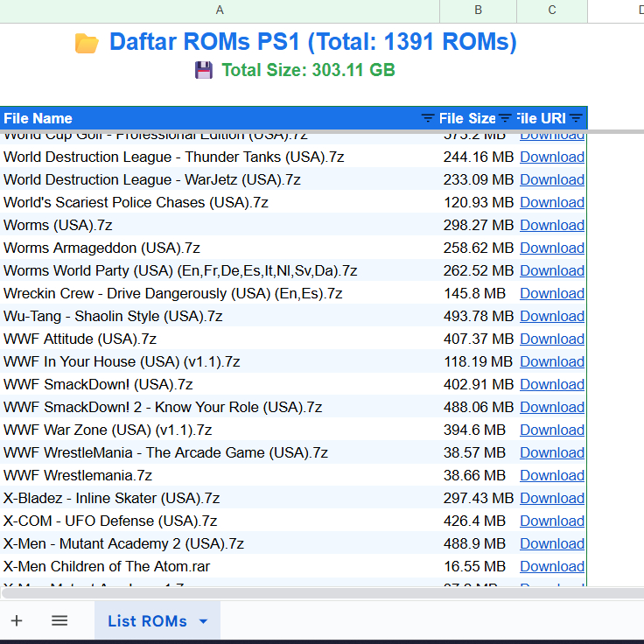
Task: Download X-COM - UFO Defense ROM
Action: point(551,521)
